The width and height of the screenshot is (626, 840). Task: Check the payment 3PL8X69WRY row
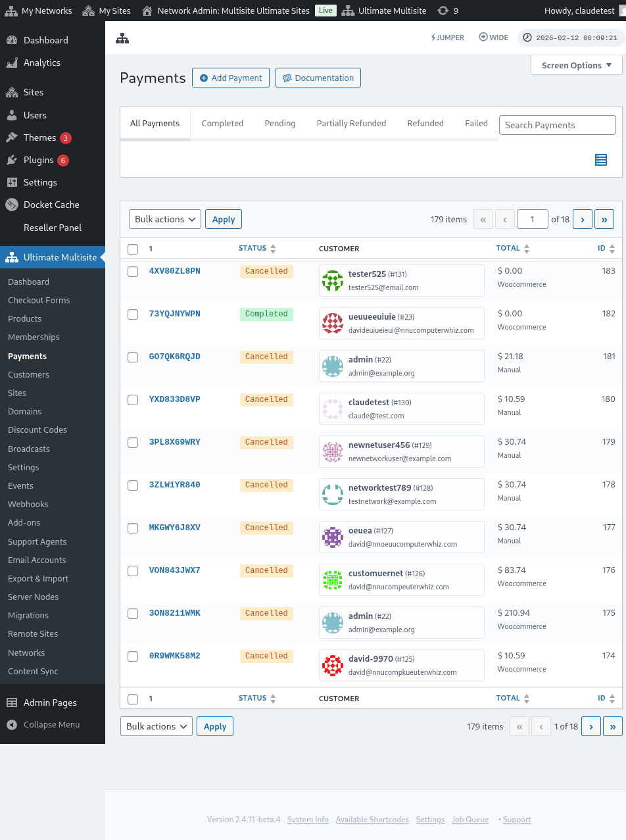click(x=133, y=442)
